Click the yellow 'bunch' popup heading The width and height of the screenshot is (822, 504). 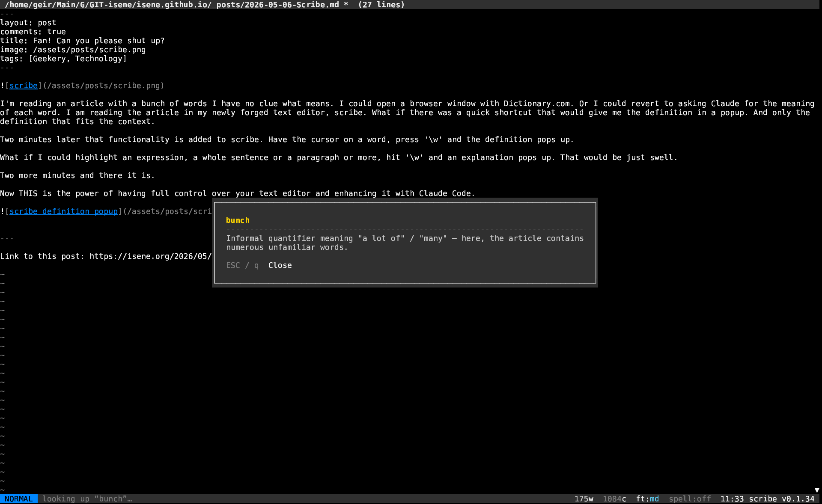tap(238, 220)
